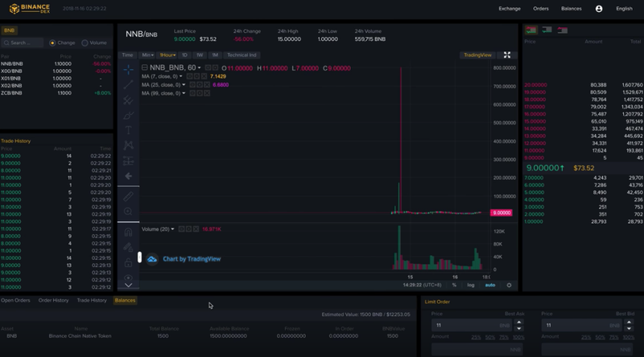Select the trend line drawing tool

(x=128, y=85)
